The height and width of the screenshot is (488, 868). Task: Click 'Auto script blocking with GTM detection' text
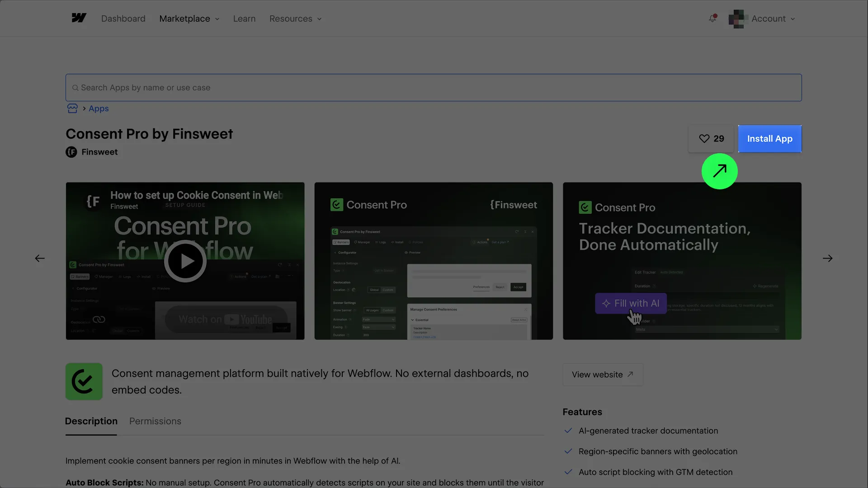point(656,472)
